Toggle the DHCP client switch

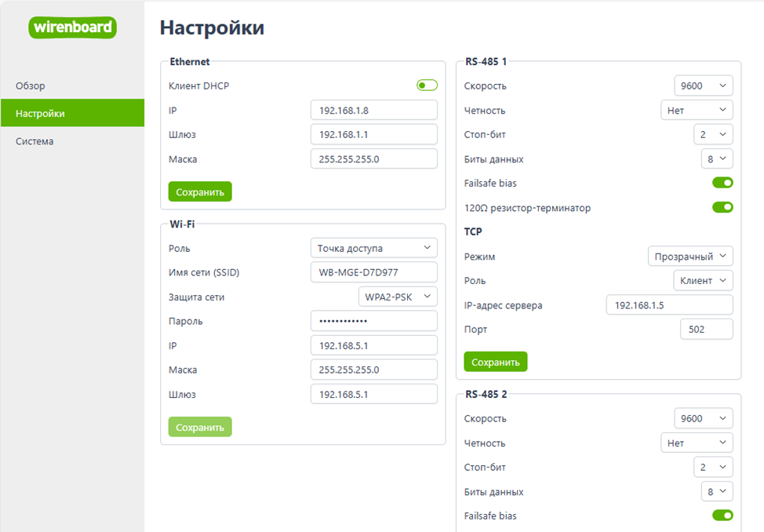coord(427,86)
